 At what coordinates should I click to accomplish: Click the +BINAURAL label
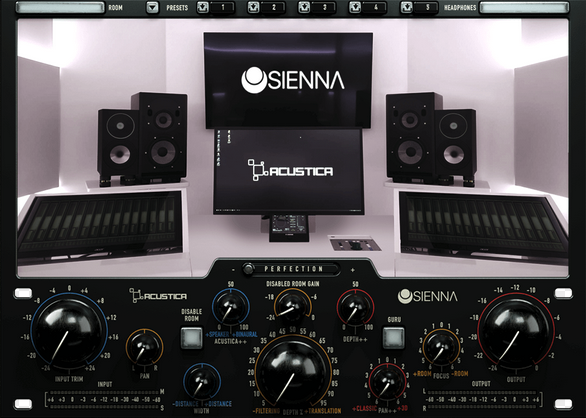click(x=245, y=334)
